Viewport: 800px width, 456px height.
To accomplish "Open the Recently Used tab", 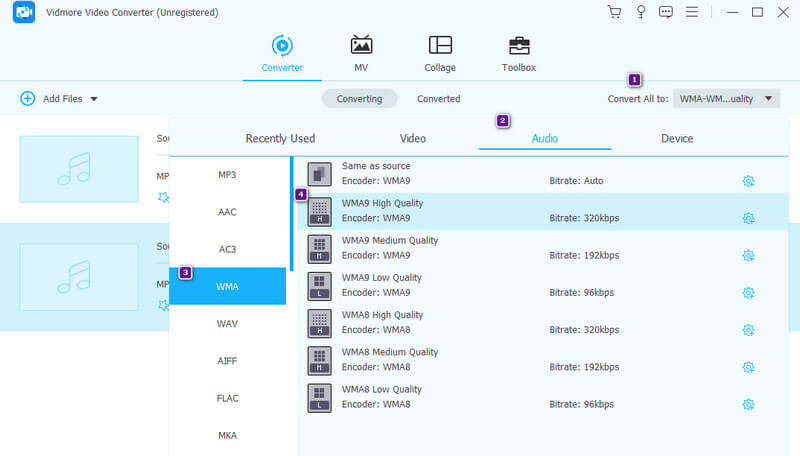I will (x=280, y=138).
